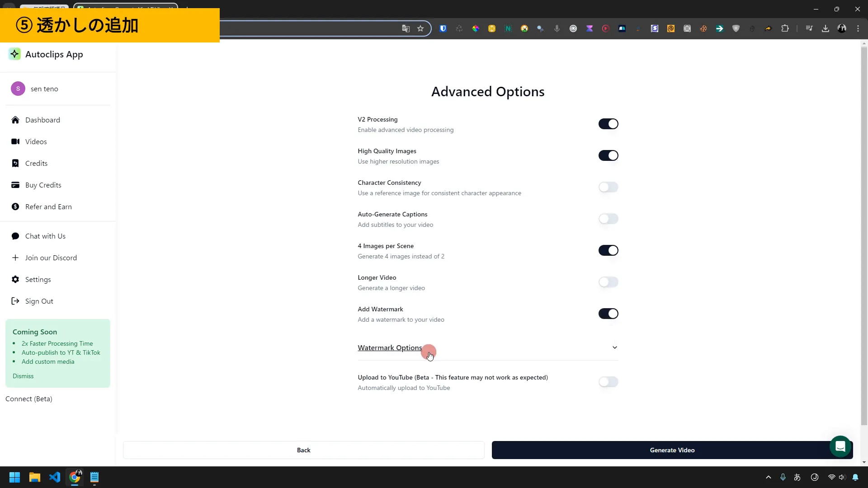Dismiss the Coming Soon panel
The image size is (868, 488).
tap(23, 376)
